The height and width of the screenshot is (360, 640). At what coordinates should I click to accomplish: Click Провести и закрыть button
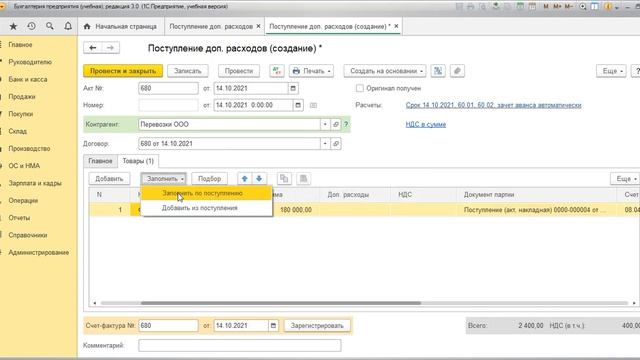tap(123, 71)
